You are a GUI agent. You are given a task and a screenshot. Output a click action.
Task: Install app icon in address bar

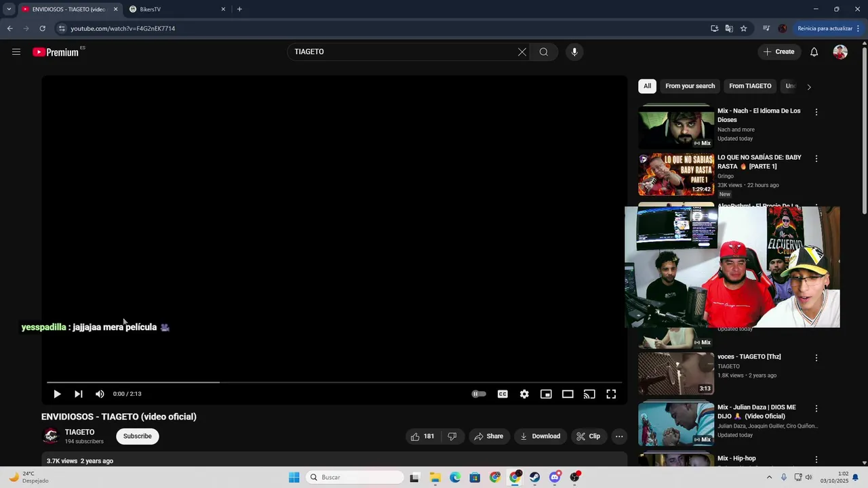pyautogui.click(x=714, y=28)
